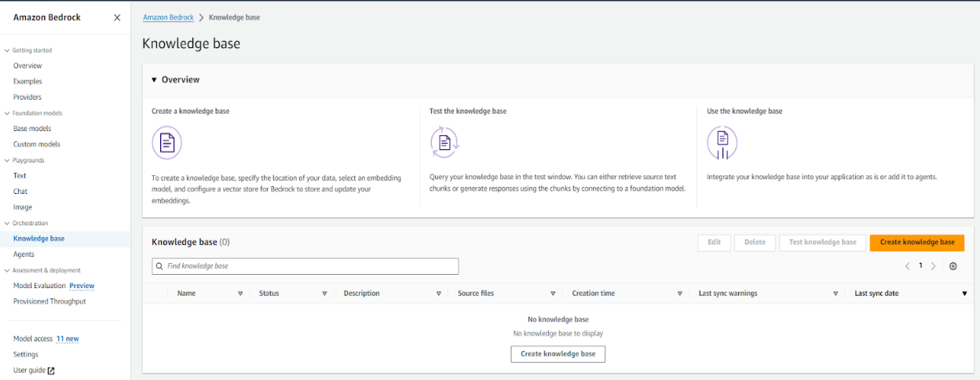Click the previous page arrow in pagination

click(908, 266)
